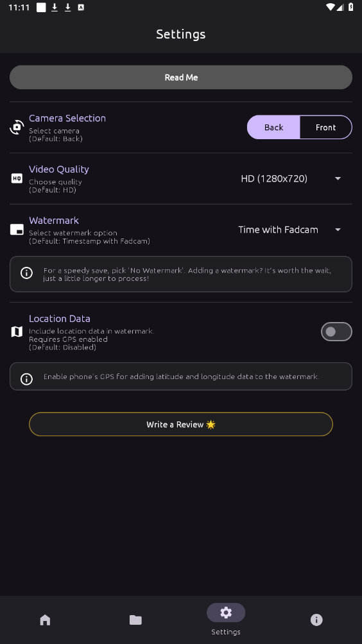Open the HD (1280x720) quality selector
The height and width of the screenshot is (644, 362).
[x=291, y=179]
